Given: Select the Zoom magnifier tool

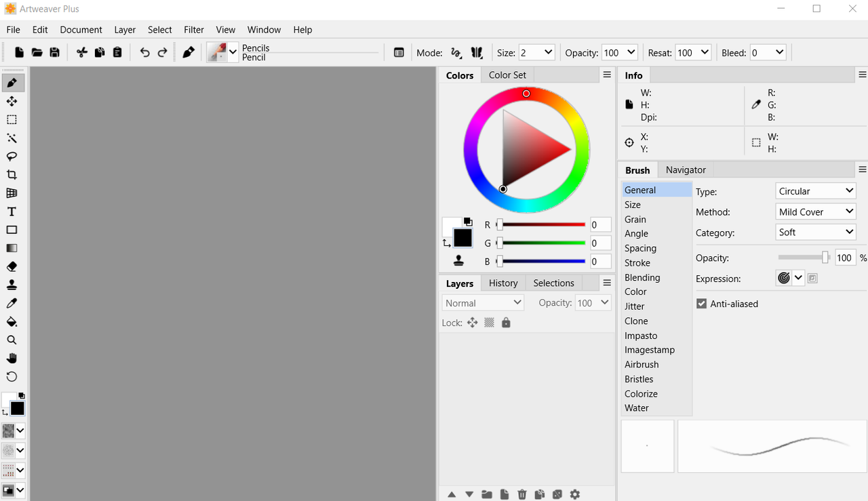Looking at the screenshot, I should (12, 340).
